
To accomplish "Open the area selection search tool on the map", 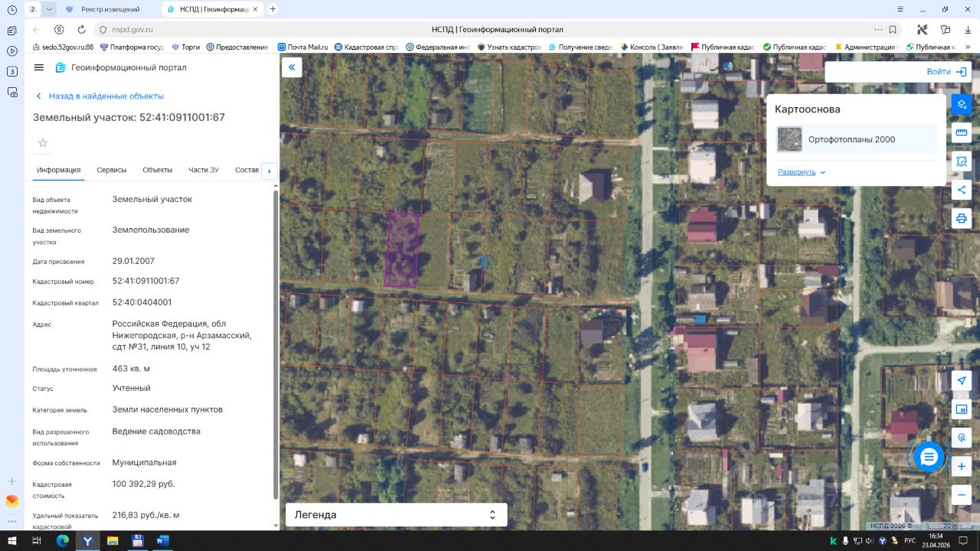I will (962, 161).
